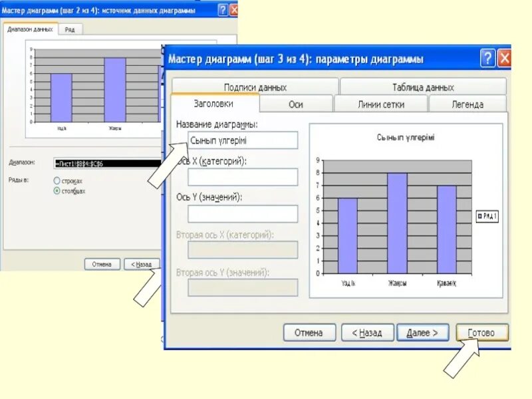Image resolution: width=532 pixels, height=399 pixels.
Task: Click < Назад in the step 2 window
Action: tap(142, 264)
